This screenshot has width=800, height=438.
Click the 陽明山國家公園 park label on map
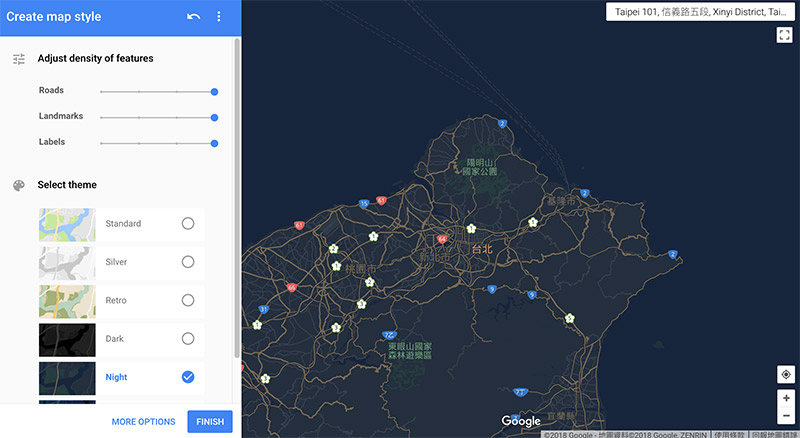(x=479, y=167)
